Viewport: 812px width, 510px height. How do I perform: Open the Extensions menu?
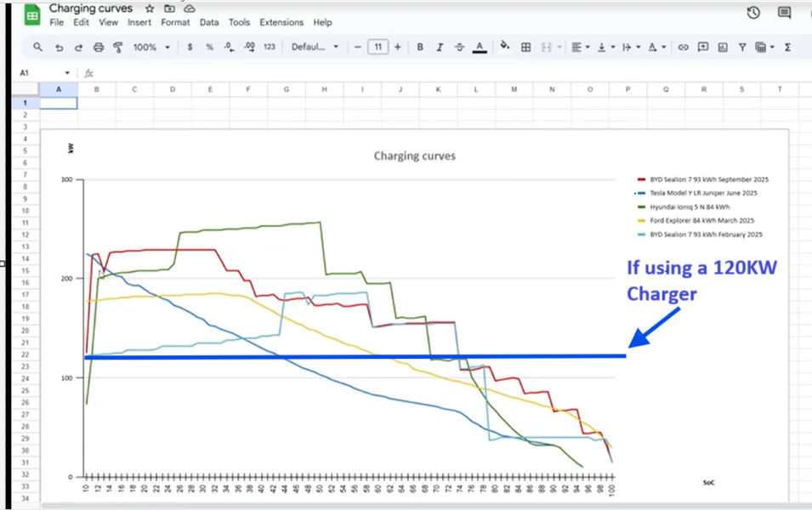[x=281, y=23]
